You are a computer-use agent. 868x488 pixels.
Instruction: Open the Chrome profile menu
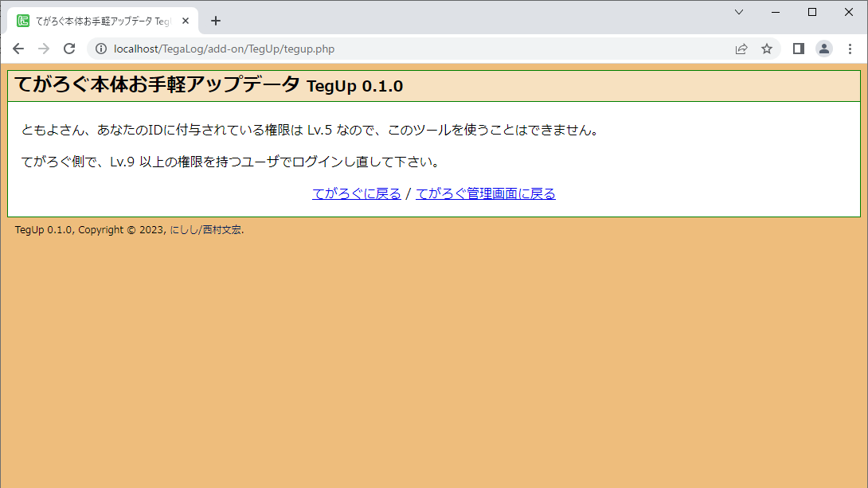824,49
